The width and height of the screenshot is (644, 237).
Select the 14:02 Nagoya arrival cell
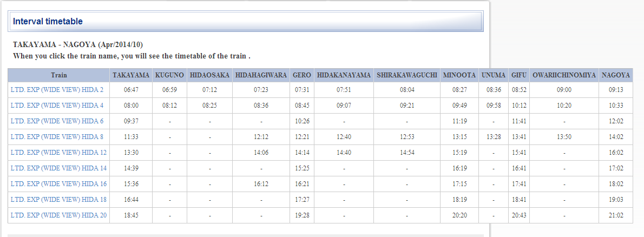tap(616, 137)
